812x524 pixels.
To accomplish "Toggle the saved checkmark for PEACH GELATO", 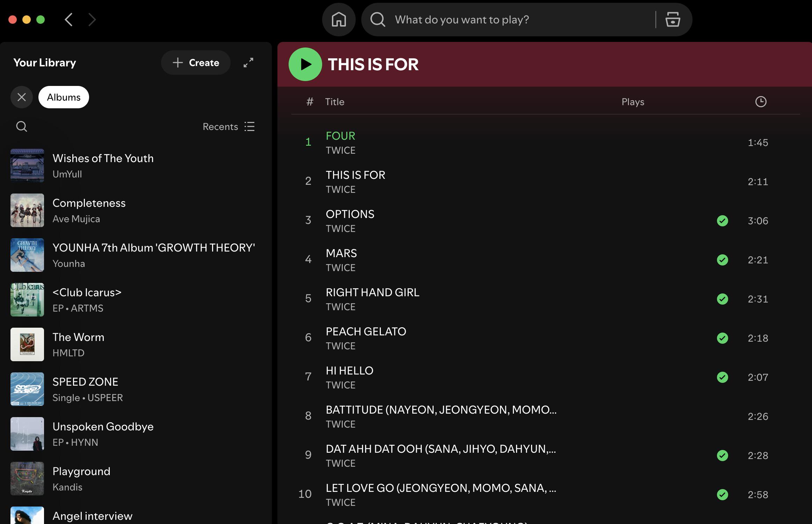I will [722, 338].
